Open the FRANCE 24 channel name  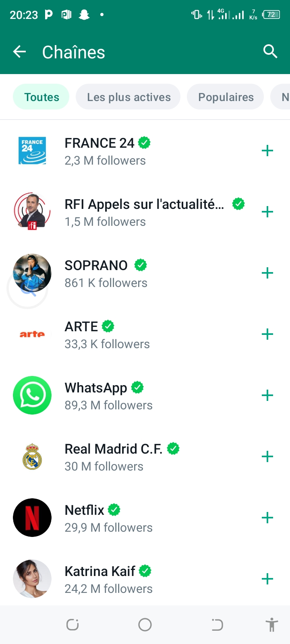point(99,143)
